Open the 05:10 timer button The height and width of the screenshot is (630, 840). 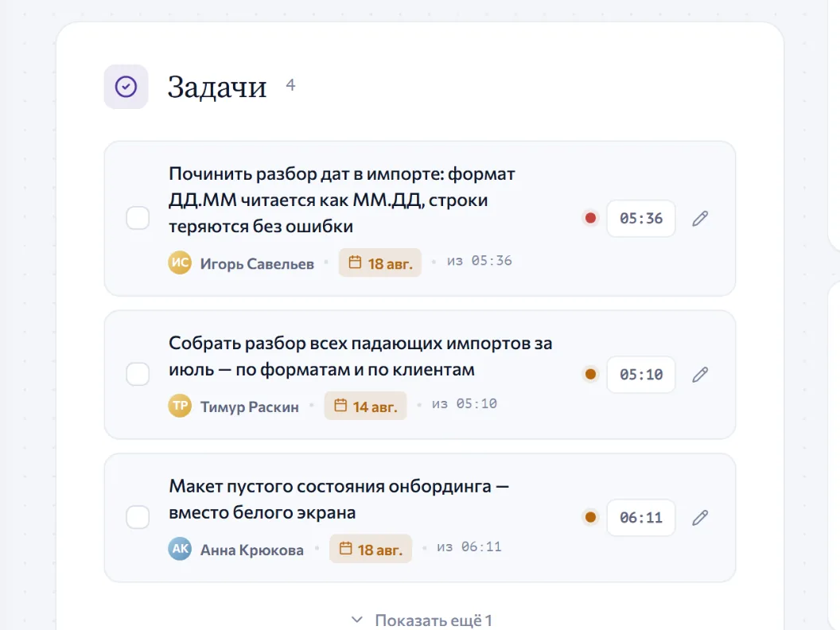(x=640, y=375)
